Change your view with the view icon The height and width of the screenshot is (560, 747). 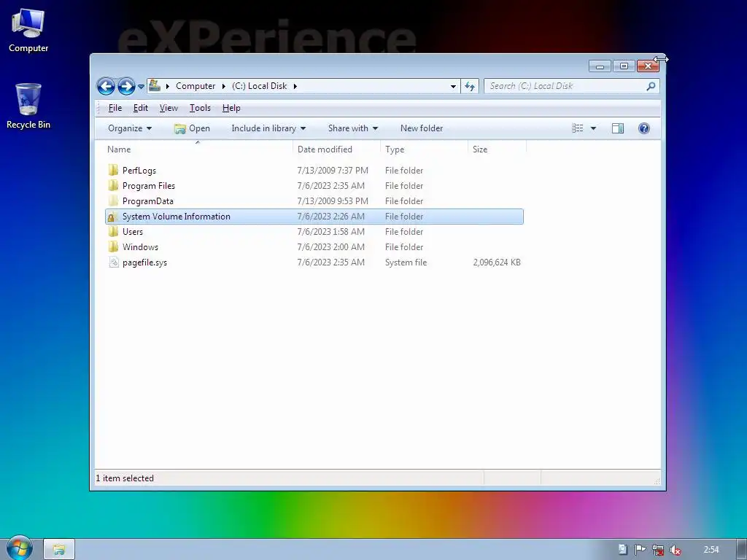[x=578, y=128]
